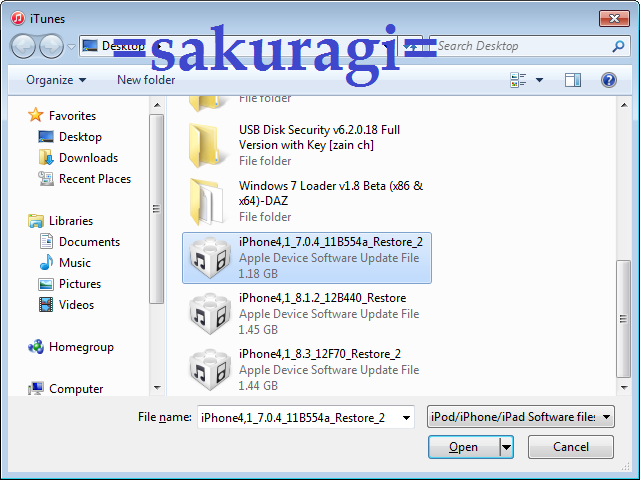Viewport: 640px width, 480px height.
Task: Open the Organize menu
Action: click(56, 80)
